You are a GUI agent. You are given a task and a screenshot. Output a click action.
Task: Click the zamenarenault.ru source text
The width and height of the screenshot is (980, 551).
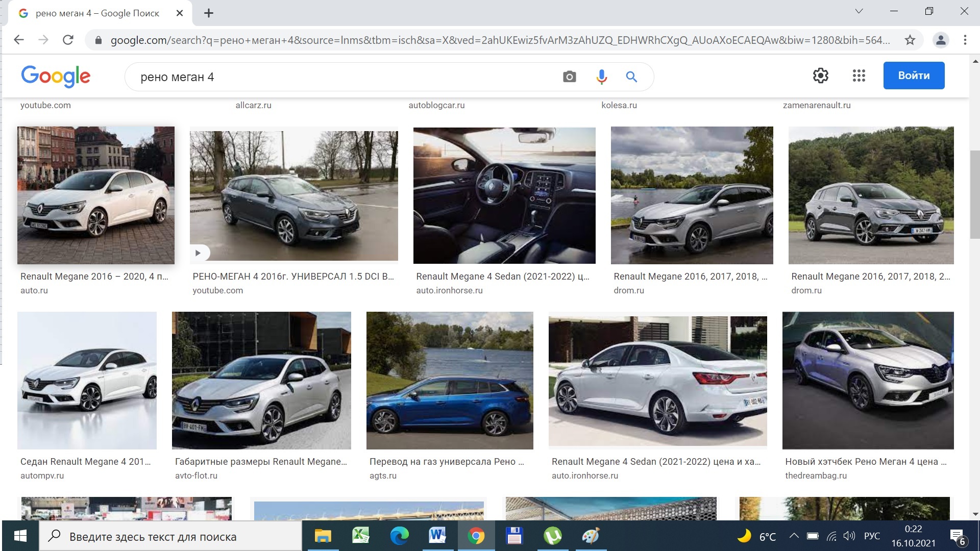coord(817,105)
